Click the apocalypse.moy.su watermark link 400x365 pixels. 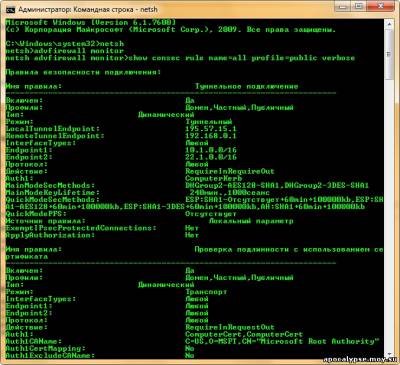tap(361, 360)
